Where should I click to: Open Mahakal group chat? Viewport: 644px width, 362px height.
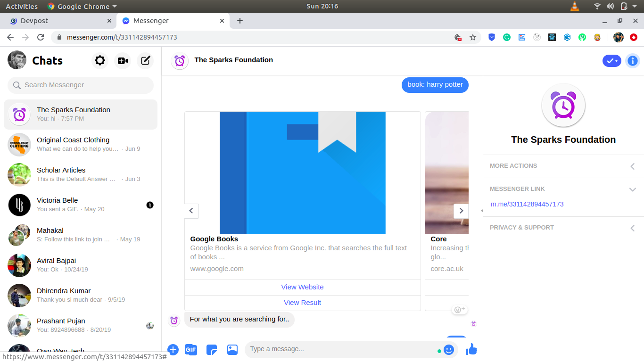coord(81,235)
